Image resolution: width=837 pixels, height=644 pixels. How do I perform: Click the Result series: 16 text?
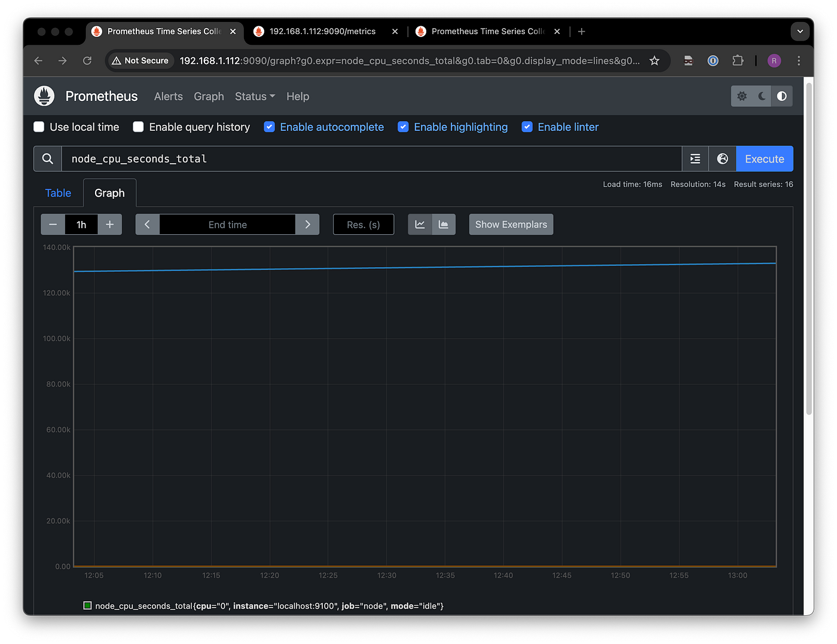[763, 184]
